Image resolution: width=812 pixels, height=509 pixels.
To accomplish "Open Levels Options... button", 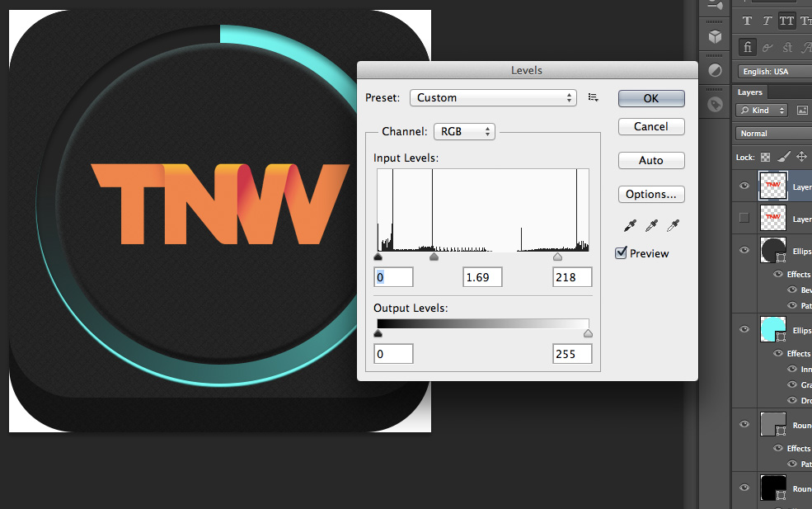I will point(651,195).
